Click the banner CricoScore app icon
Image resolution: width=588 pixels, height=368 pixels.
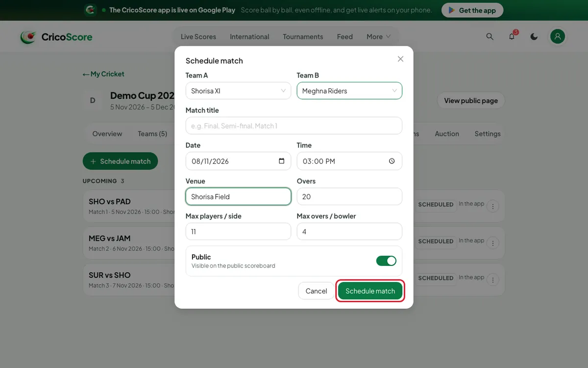pos(90,10)
